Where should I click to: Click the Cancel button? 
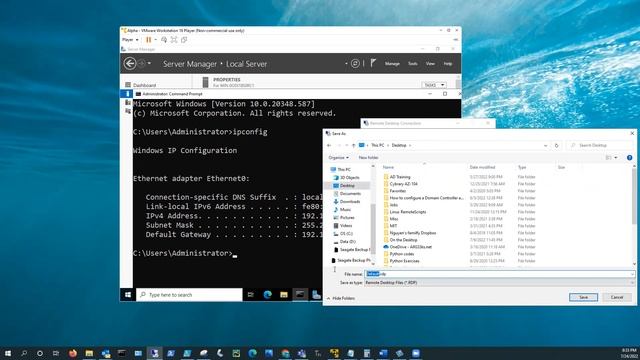pos(617,297)
